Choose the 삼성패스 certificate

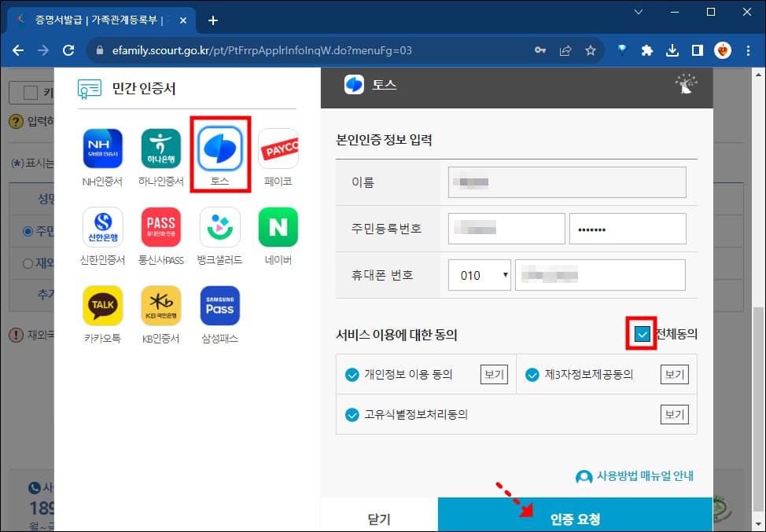click(x=219, y=306)
